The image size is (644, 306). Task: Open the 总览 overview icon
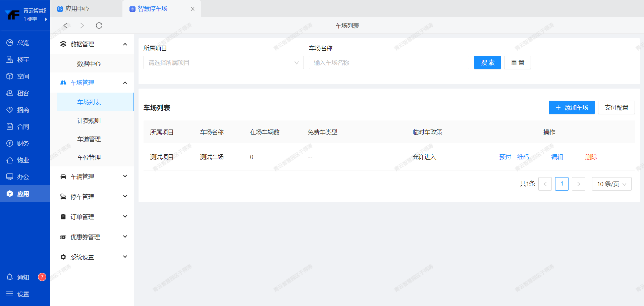pos(10,43)
